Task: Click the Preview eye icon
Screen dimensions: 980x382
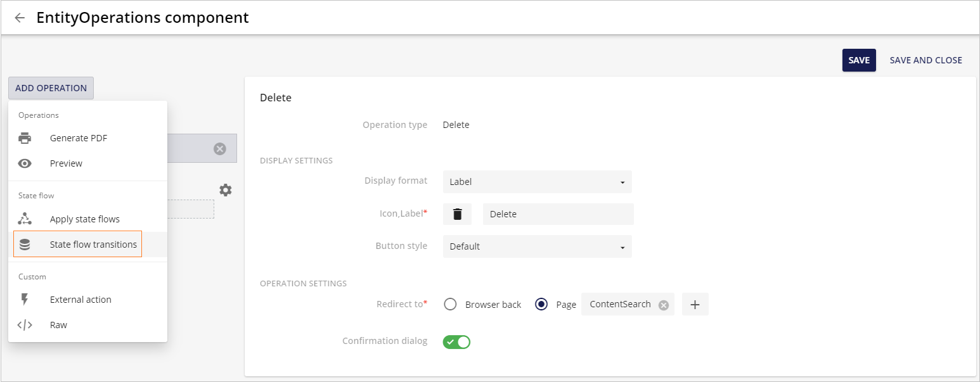Action: [25, 163]
